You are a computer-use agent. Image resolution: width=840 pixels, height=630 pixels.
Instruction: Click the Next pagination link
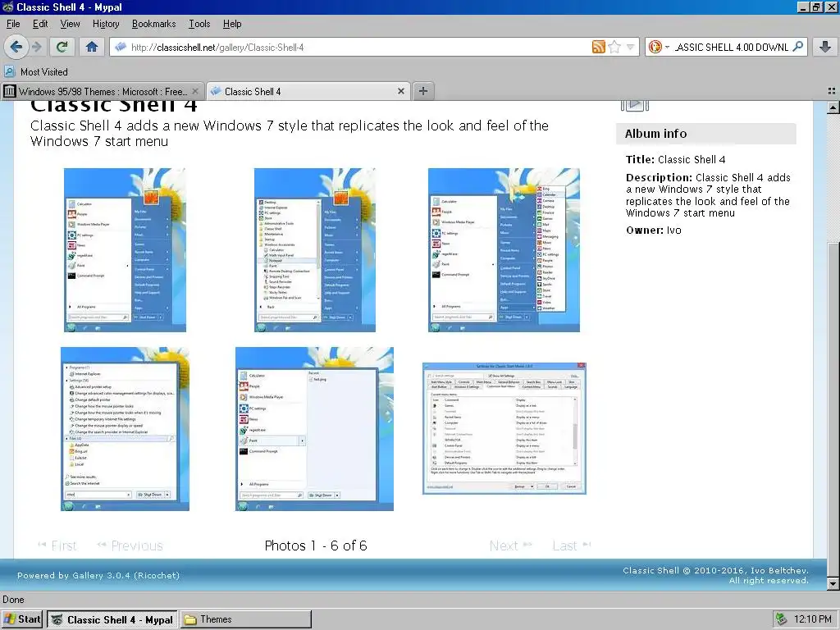point(510,546)
